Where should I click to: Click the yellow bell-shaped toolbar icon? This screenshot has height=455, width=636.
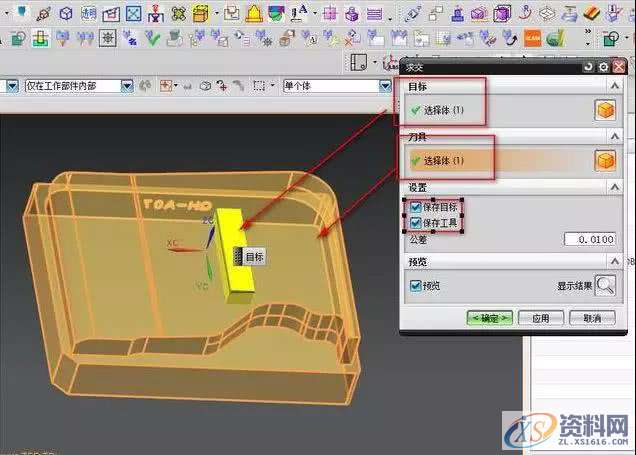(x=254, y=13)
